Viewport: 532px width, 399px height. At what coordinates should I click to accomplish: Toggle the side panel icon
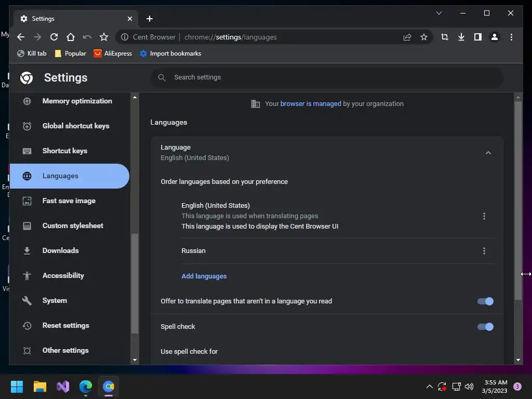[x=478, y=37]
